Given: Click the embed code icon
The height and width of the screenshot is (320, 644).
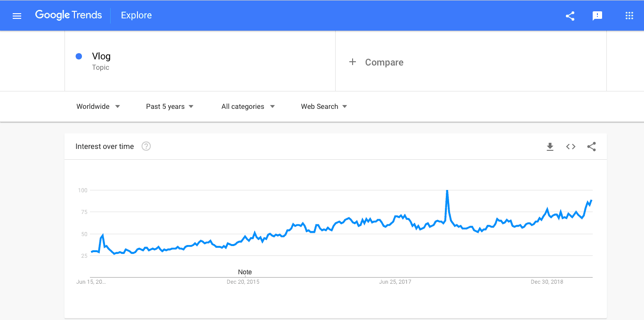Looking at the screenshot, I should coord(571,147).
